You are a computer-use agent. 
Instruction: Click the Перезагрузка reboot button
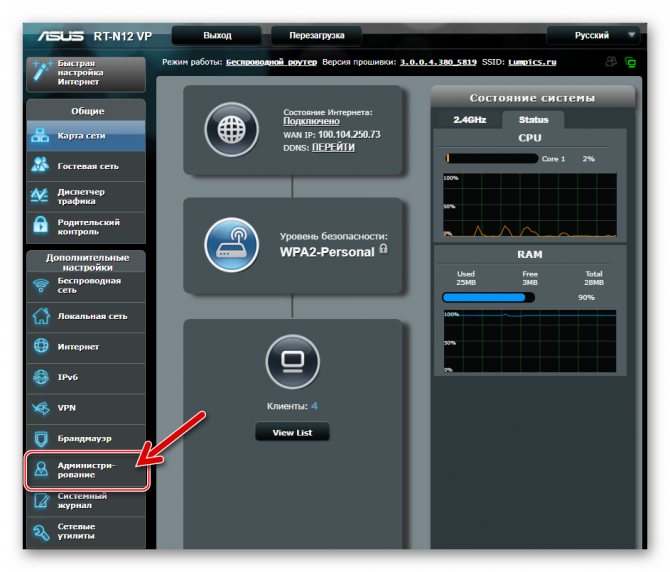(316, 35)
